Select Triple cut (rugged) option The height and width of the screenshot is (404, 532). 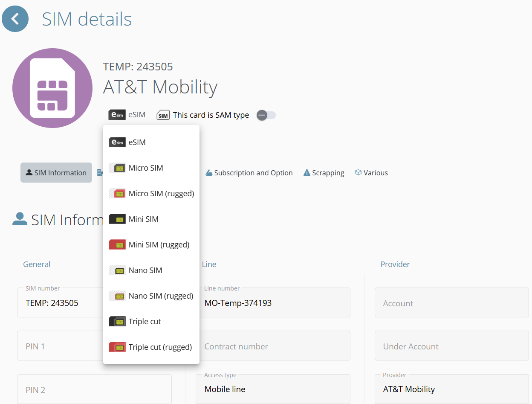(x=160, y=347)
